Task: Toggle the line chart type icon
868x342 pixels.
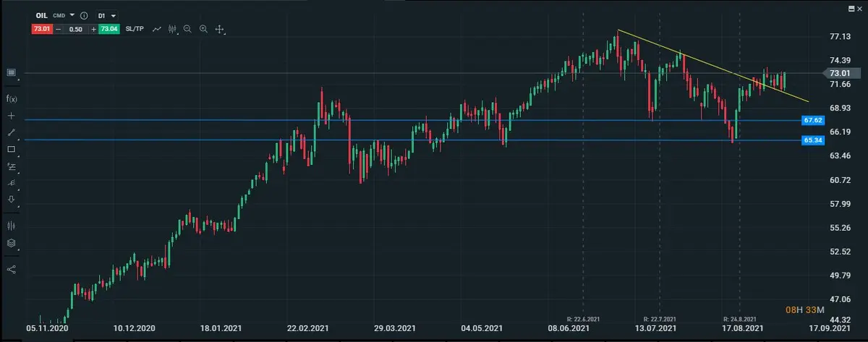Action: pyautogui.click(x=156, y=29)
